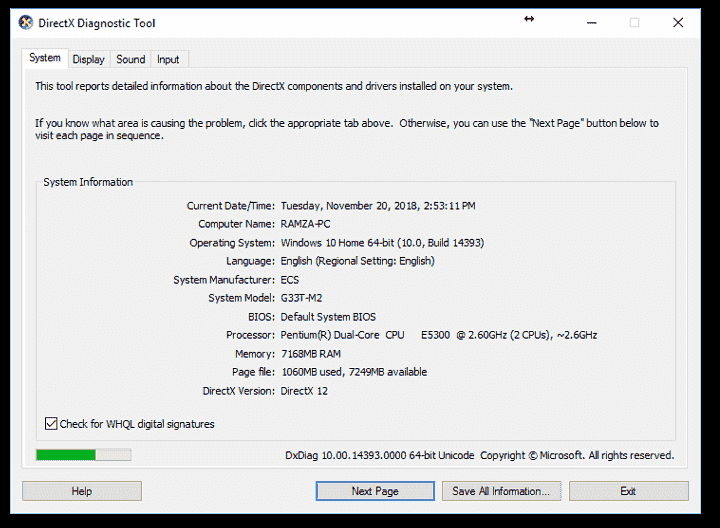Switch to the System tab

pyautogui.click(x=45, y=58)
